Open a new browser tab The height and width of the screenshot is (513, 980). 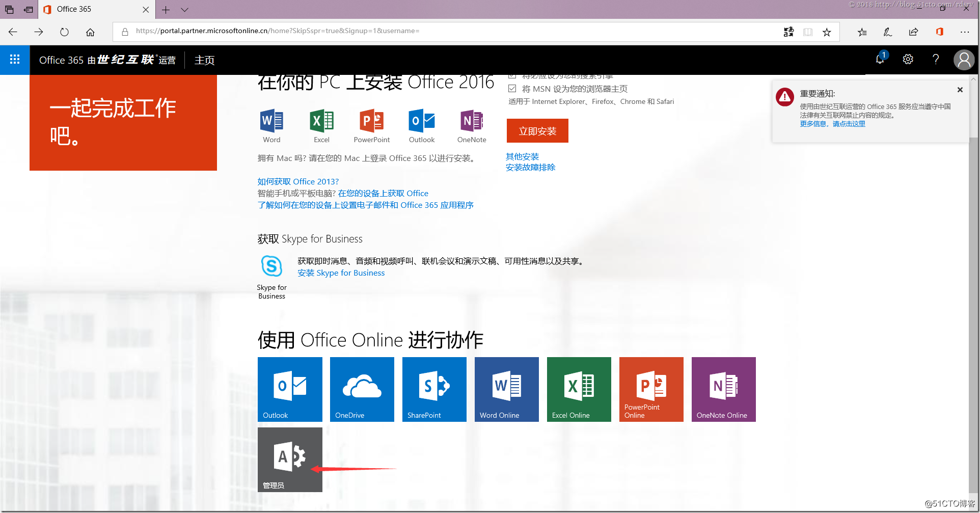coord(166,10)
